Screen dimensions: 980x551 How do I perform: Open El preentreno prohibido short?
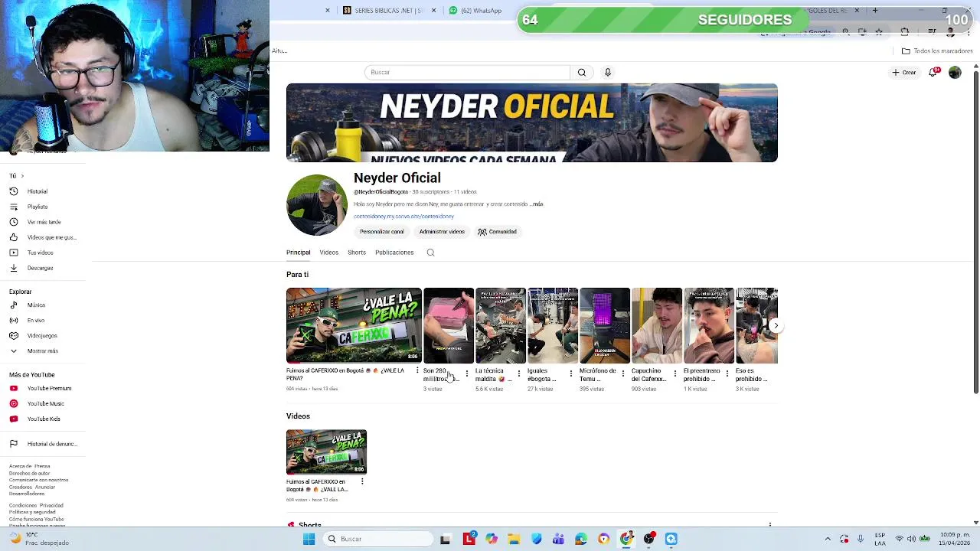(x=708, y=325)
